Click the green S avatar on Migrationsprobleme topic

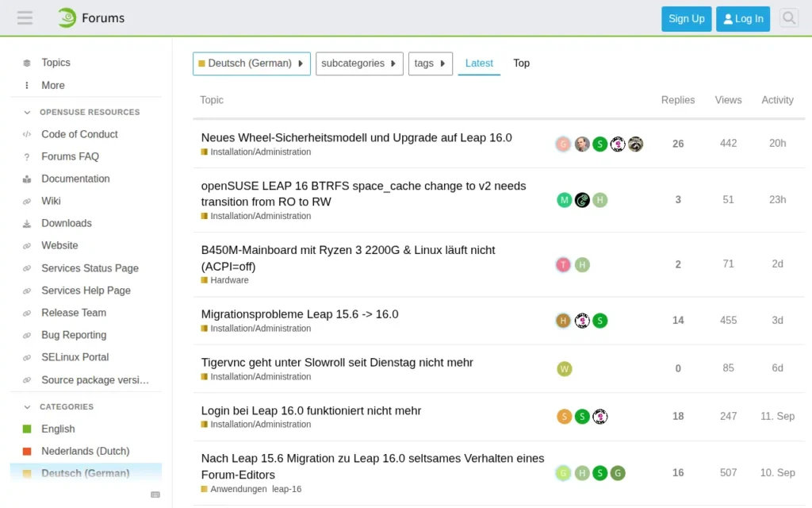599,321
